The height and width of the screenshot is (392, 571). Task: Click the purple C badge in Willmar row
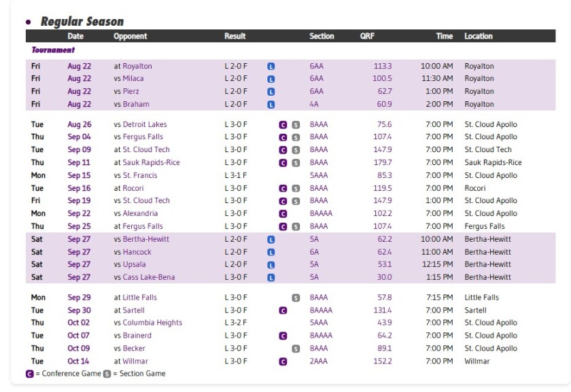[x=283, y=361]
